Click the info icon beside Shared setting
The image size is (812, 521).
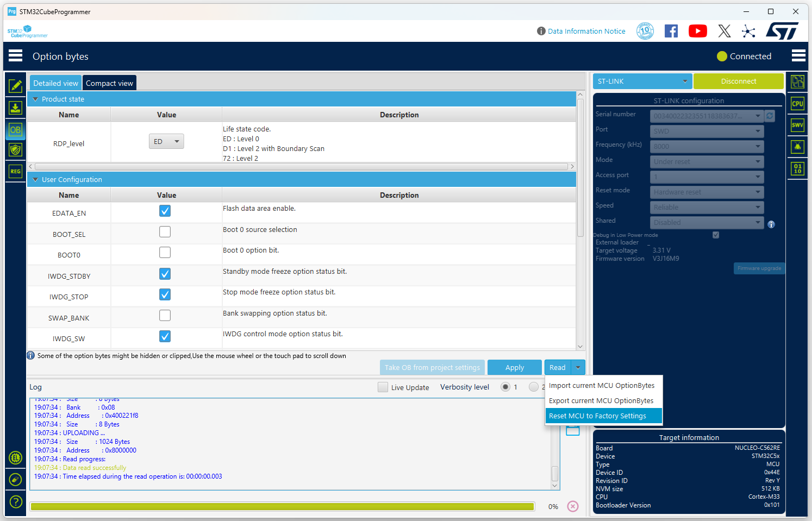click(x=771, y=224)
